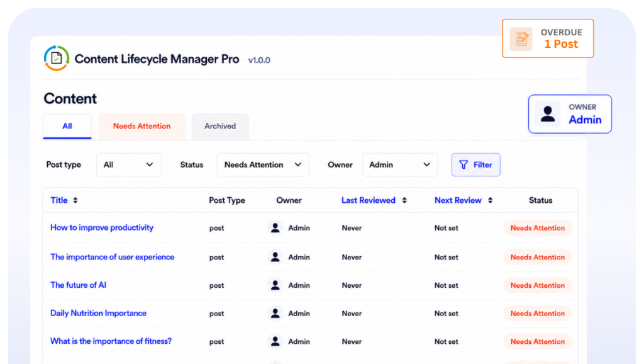Open The future of AI post
The width and height of the screenshot is (644, 364).
78,285
